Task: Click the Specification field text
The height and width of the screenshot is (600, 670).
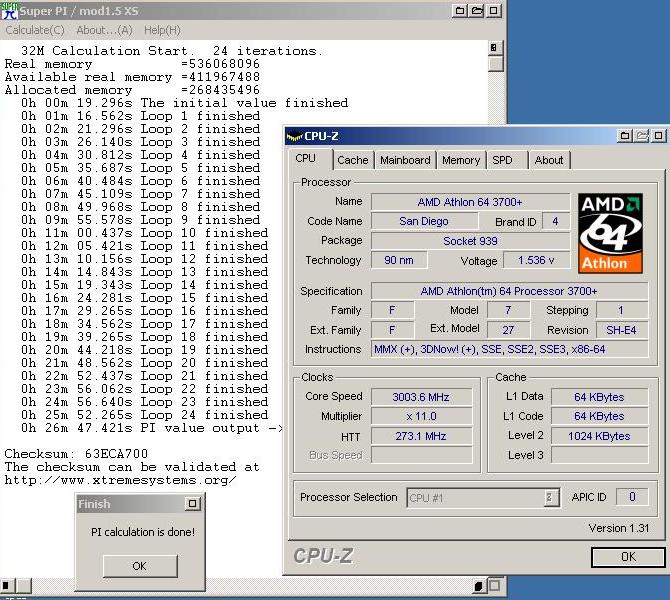Action: pos(509,291)
